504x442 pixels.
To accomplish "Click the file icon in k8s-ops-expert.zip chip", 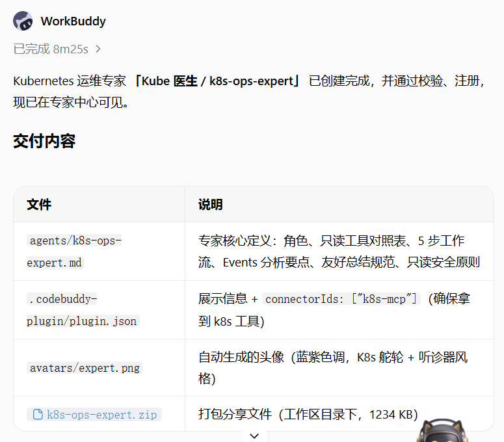I will point(38,415).
